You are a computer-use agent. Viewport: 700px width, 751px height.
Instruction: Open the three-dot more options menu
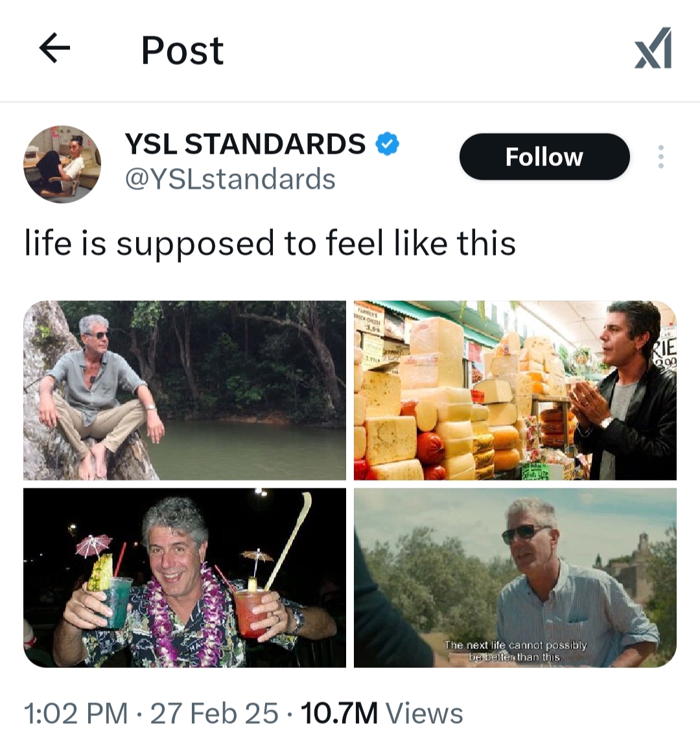660,157
